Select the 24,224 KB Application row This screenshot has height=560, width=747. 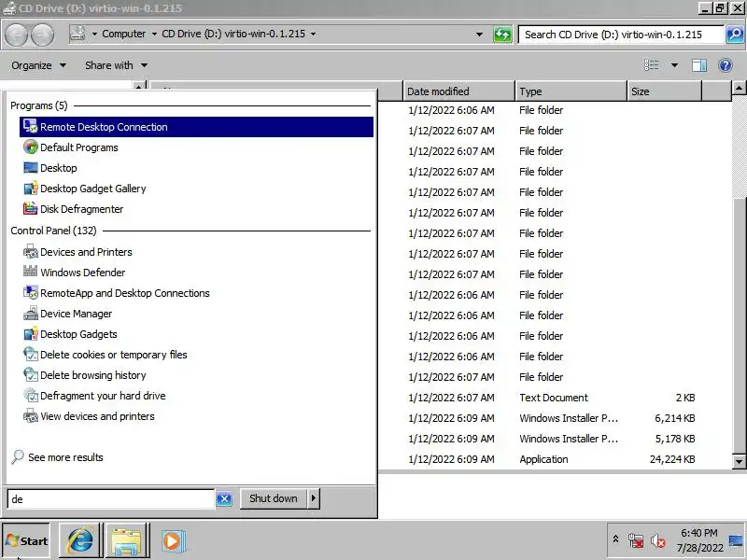point(555,459)
